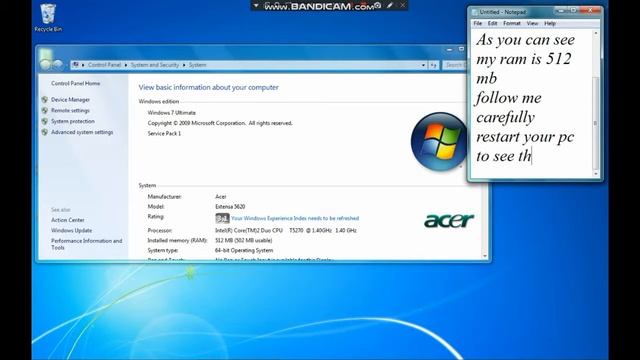Click the Installed memory (RAM) label
This screenshot has height=360, width=640.
click(x=178, y=240)
